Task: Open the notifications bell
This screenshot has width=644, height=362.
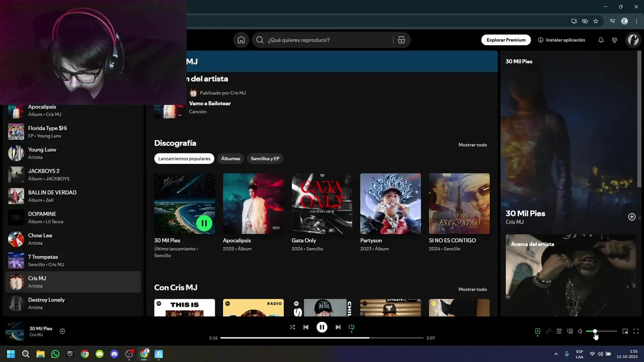Action: pos(601,40)
